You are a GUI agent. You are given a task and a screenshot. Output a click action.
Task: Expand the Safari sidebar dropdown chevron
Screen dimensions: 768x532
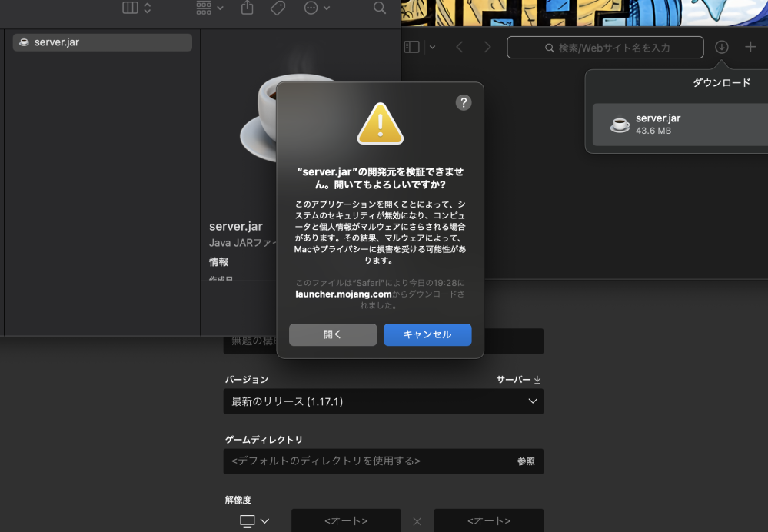click(432, 48)
